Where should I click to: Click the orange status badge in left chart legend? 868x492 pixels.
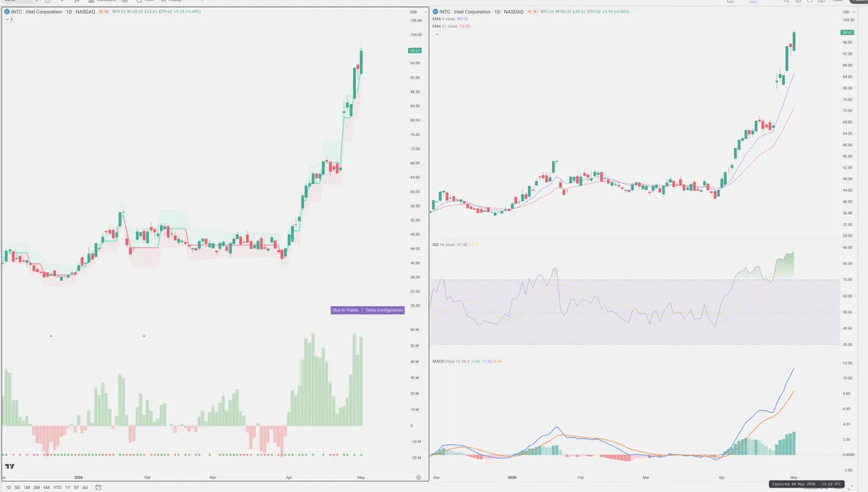pyautogui.click(x=101, y=12)
